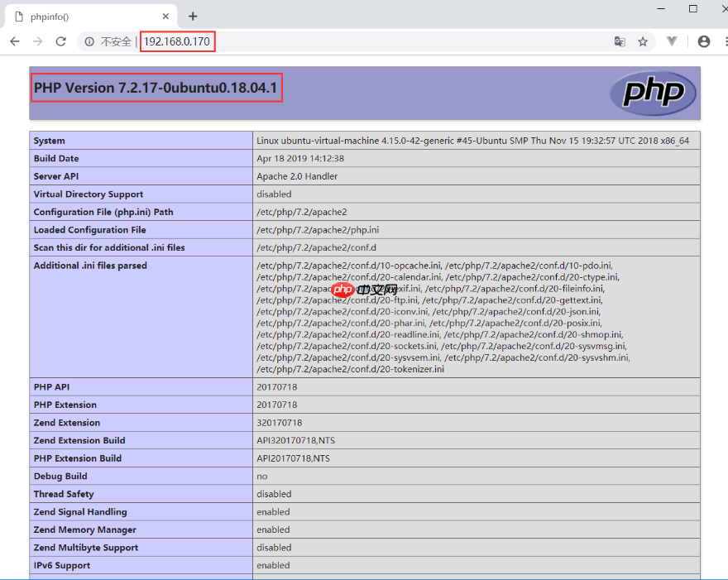Open a new browser tab
This screenshot has width=728, height=580.
193,17
